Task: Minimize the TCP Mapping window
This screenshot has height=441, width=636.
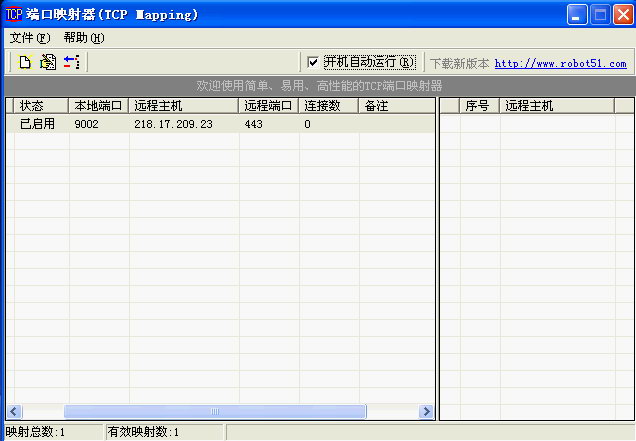Action: tap(577, 14)
